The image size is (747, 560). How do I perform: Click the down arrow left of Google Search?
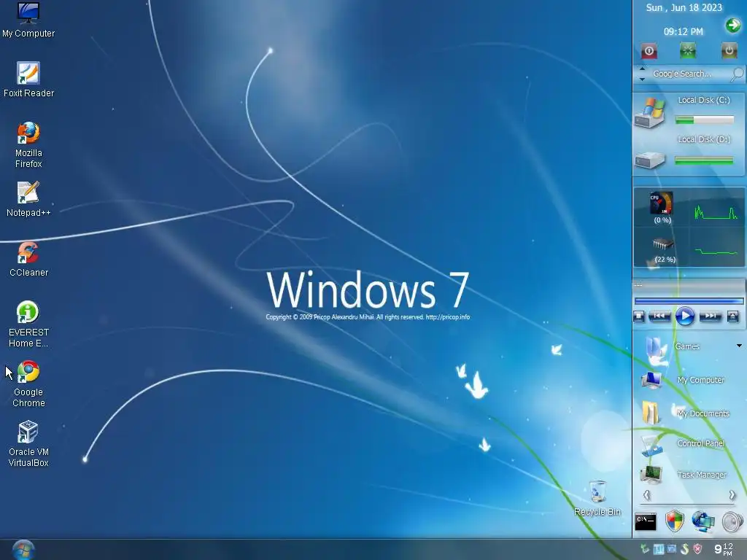(x=642, y=79)
